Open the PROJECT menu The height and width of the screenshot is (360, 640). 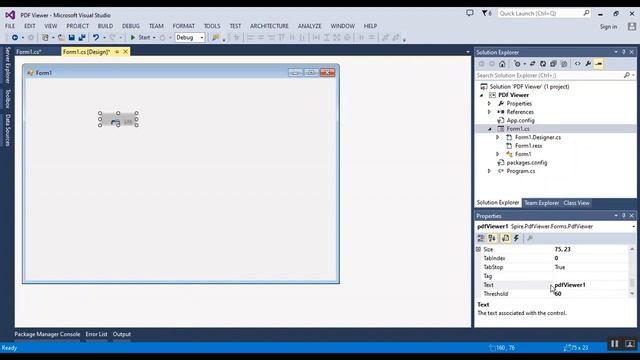78,26
